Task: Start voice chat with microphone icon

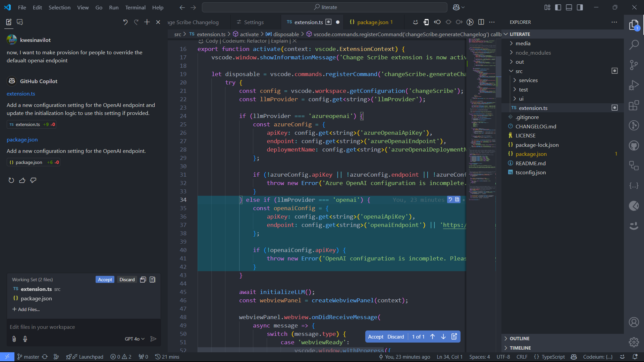Action: (x=25, y=339)
